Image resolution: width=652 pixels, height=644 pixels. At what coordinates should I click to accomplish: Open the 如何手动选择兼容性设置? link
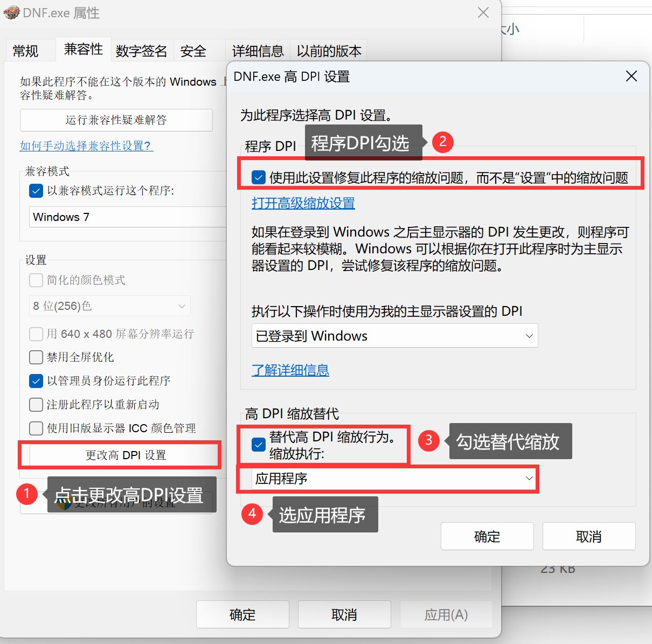(x=86, y=146)
